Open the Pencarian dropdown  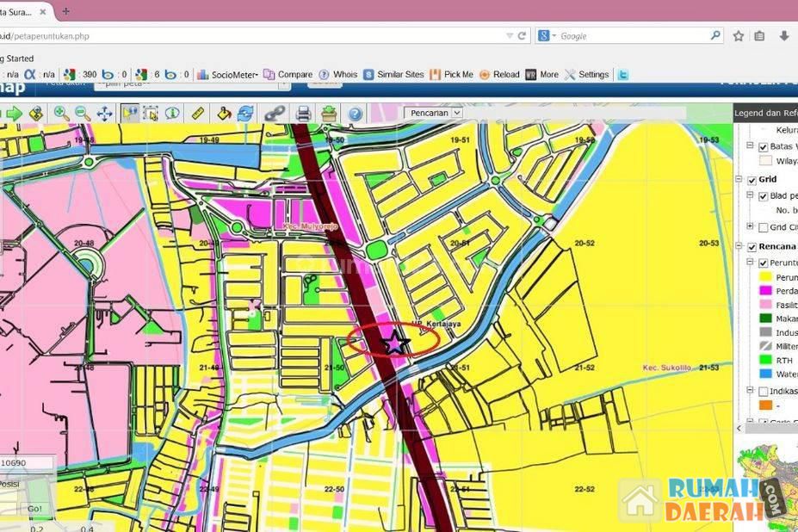click(433, 113)
